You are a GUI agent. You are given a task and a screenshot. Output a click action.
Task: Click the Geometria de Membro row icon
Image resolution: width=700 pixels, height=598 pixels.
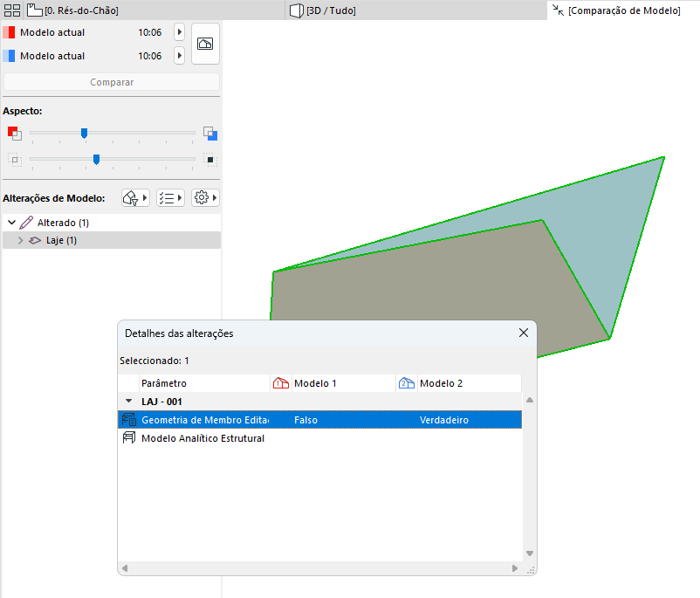pos(129,420)
